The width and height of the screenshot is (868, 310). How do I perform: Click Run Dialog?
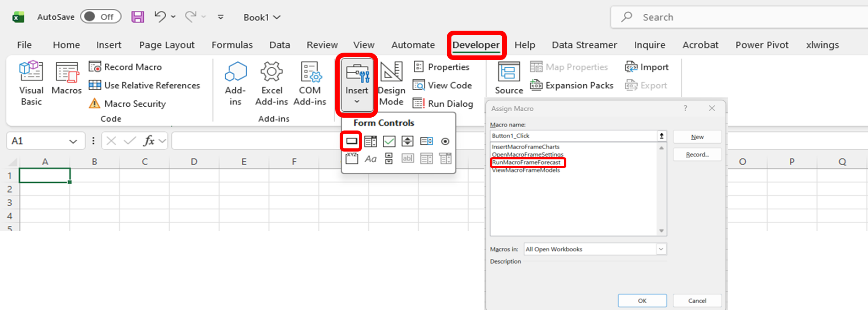click(443, 103)
